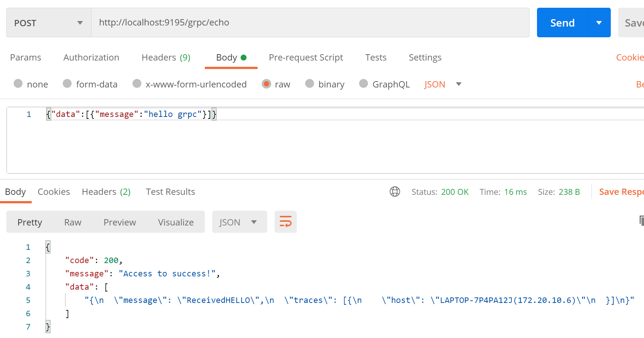Switch to response Headers (2) tab
This screenshot has height=338, width=644.
[106, 192]
